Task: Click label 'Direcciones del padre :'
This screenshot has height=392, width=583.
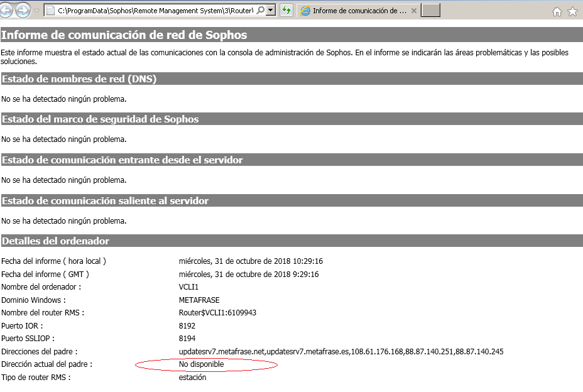Action: pos(40,351)
